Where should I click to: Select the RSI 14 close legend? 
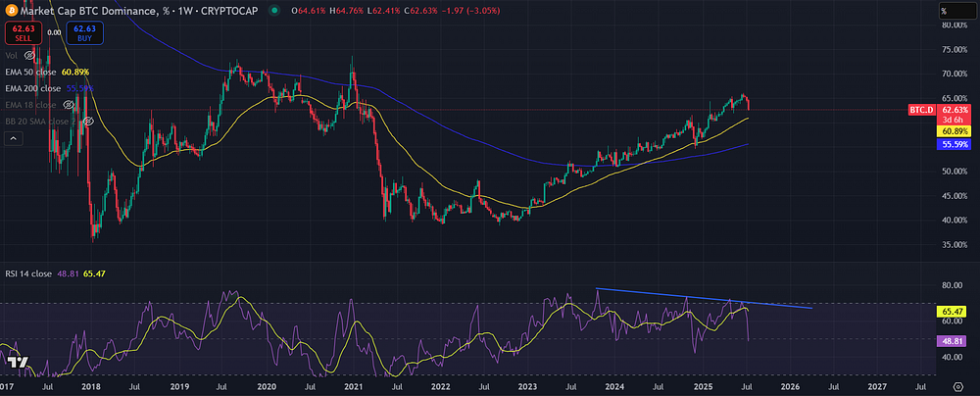pos(28,273)
